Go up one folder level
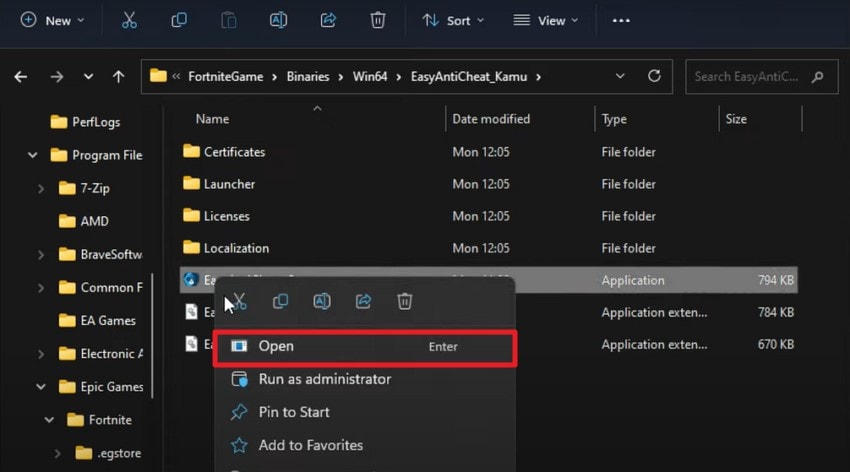 [118, 77]
